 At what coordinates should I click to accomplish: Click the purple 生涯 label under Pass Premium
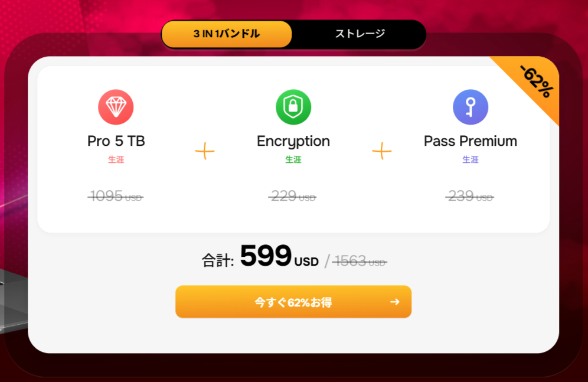[471, 159]
